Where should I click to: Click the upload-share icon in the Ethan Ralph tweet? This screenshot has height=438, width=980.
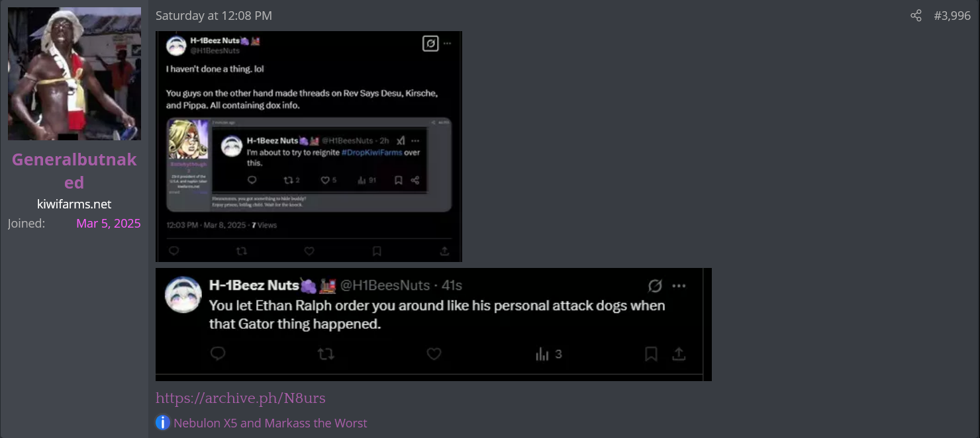[679, 355]
